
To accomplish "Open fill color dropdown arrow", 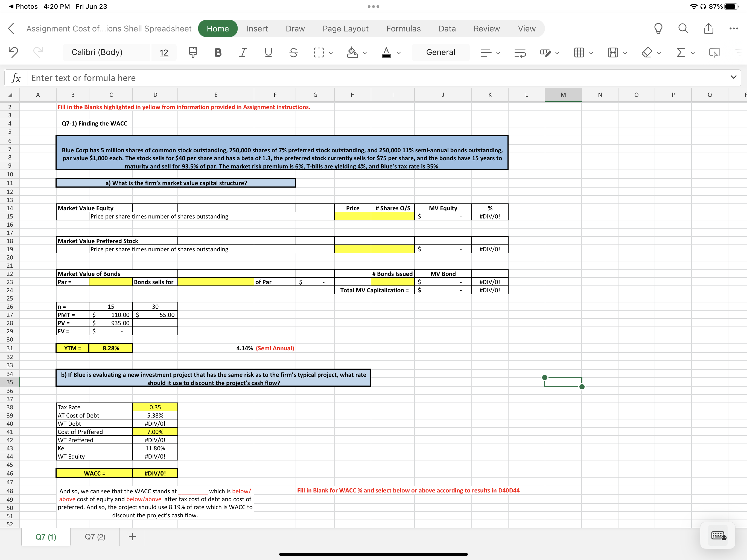I will coord(365,53).
